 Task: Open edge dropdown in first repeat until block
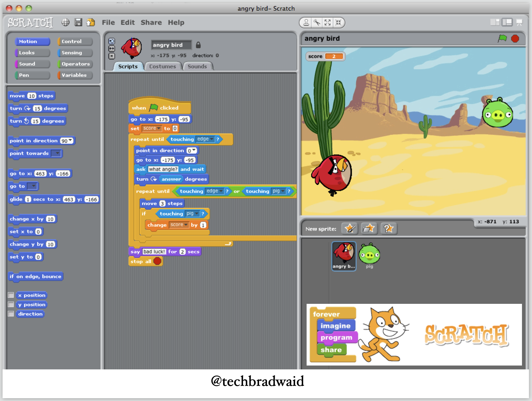click(205, 139)
